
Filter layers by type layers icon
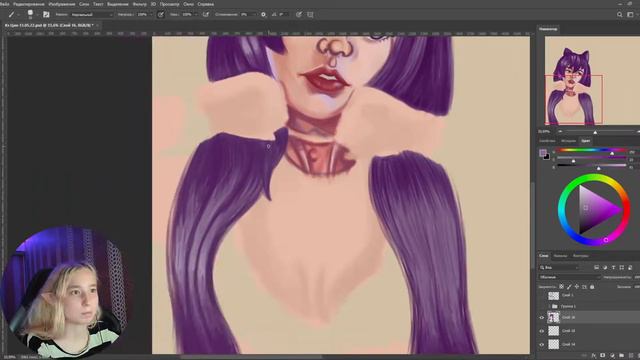(613, 267)
